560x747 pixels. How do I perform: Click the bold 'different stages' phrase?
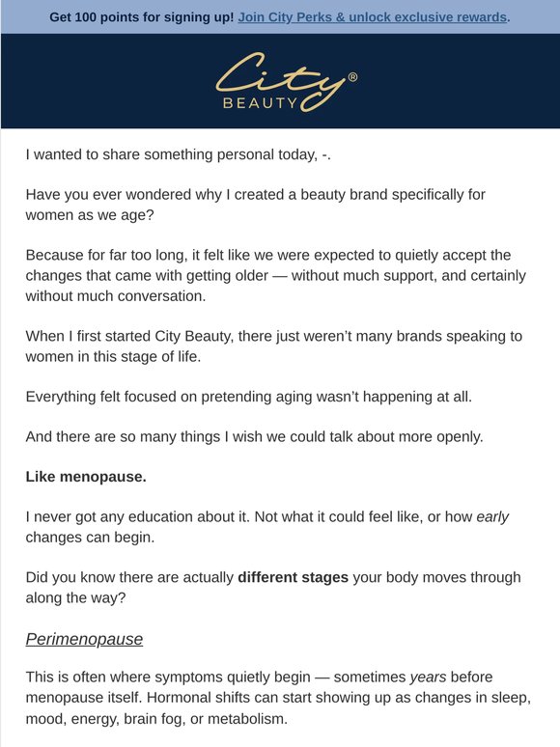(x=294, y=577)
